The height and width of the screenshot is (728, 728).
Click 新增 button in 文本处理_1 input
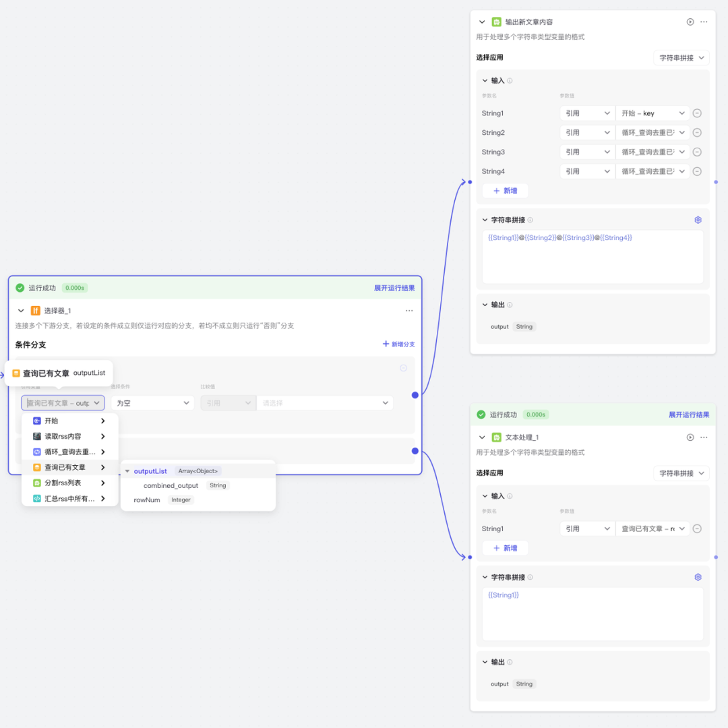click(x=506, y=548)
